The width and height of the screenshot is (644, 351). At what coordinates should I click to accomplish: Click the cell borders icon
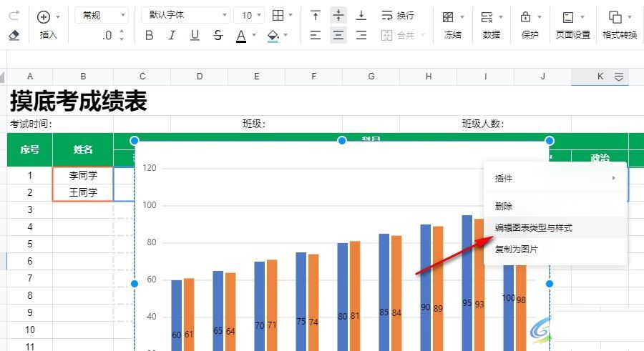pyautogui.click(x=278, y=16)
